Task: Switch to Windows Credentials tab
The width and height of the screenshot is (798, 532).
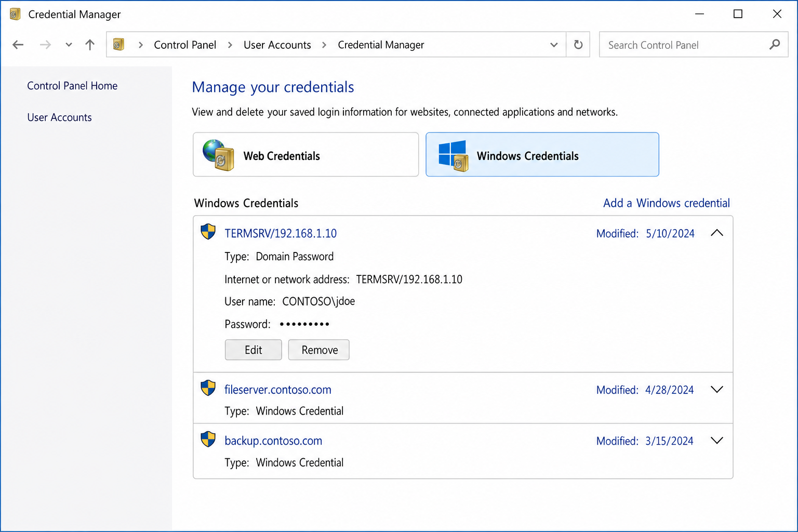Action: 542,154
